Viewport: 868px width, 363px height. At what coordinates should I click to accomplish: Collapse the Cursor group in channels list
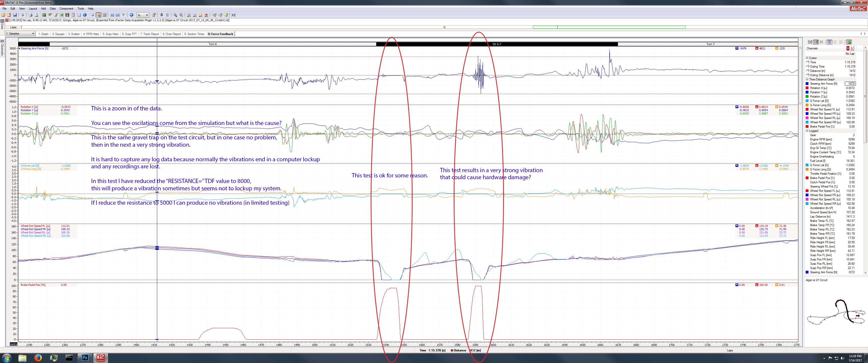807,57
